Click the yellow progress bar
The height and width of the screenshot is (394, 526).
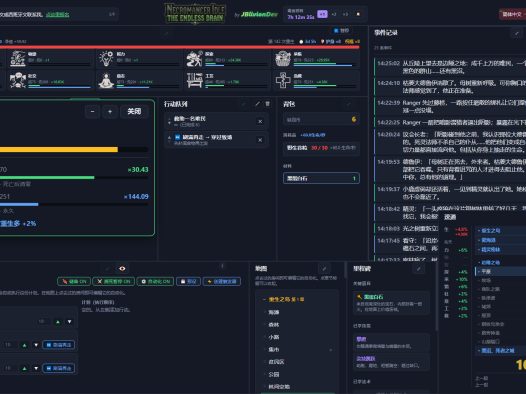(74, 149)
